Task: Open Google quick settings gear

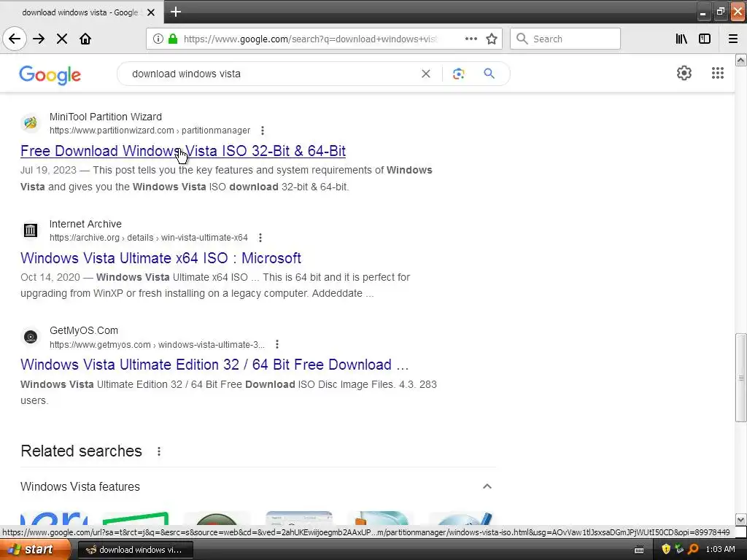Action: (684, 73)
